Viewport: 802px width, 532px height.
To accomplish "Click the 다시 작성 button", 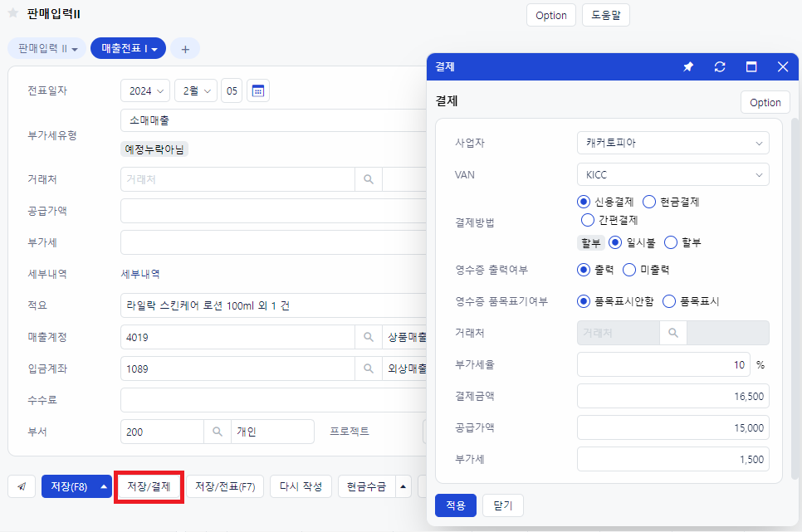I will coord(301,486).
